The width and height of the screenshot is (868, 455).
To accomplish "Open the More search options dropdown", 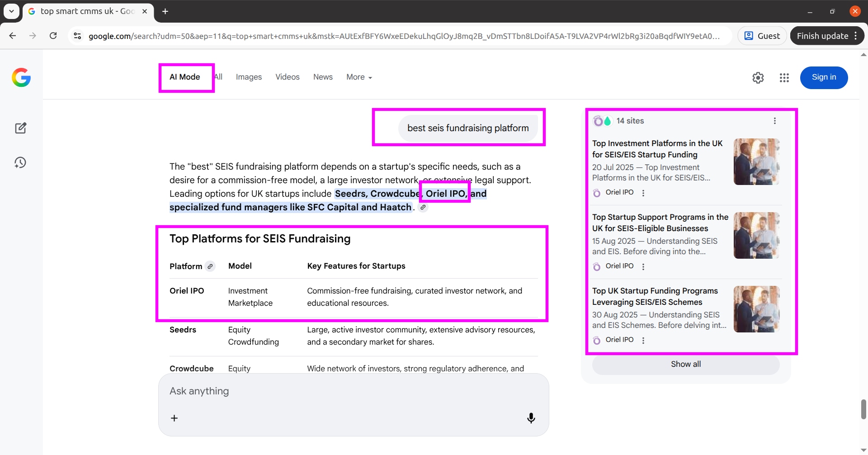I will point(359,77).
